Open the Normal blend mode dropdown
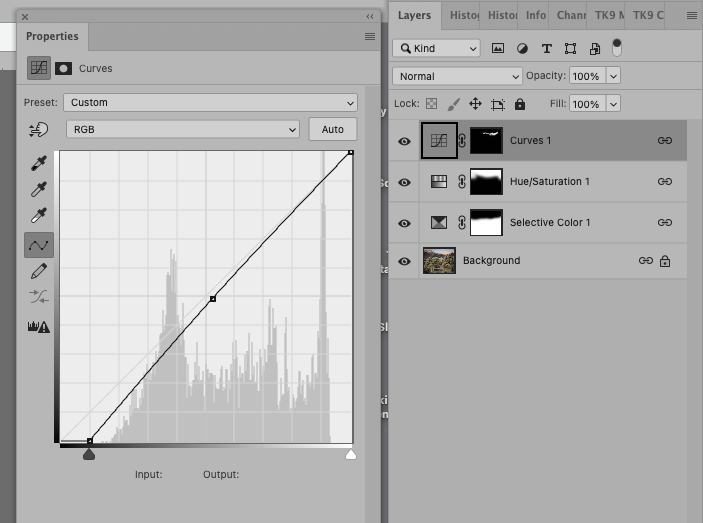 458,76
